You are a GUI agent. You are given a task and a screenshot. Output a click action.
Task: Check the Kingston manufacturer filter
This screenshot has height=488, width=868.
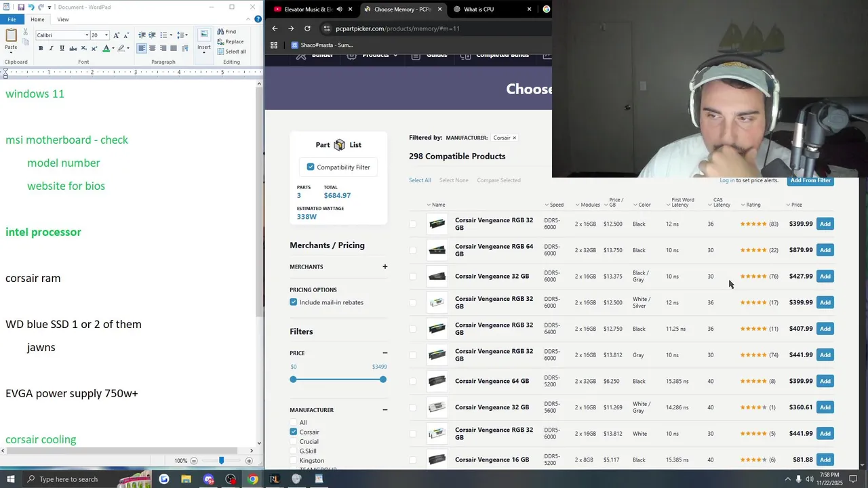[294, 460]
